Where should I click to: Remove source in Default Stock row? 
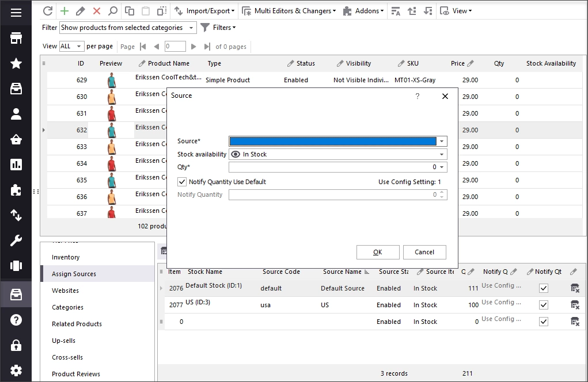575,288
